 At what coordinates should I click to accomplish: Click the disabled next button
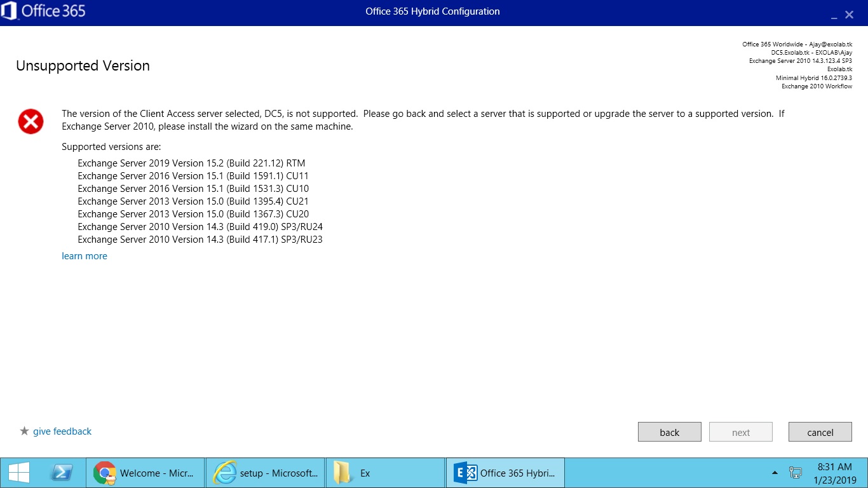[741, 432]
